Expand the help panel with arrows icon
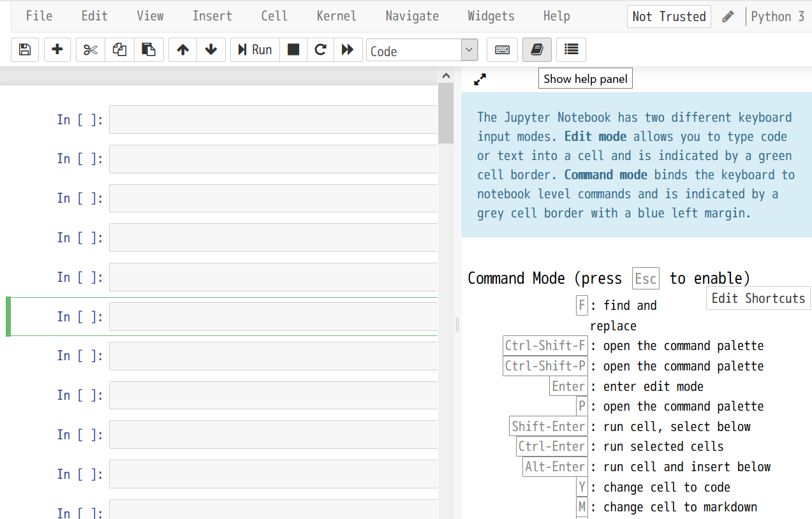 480,79
